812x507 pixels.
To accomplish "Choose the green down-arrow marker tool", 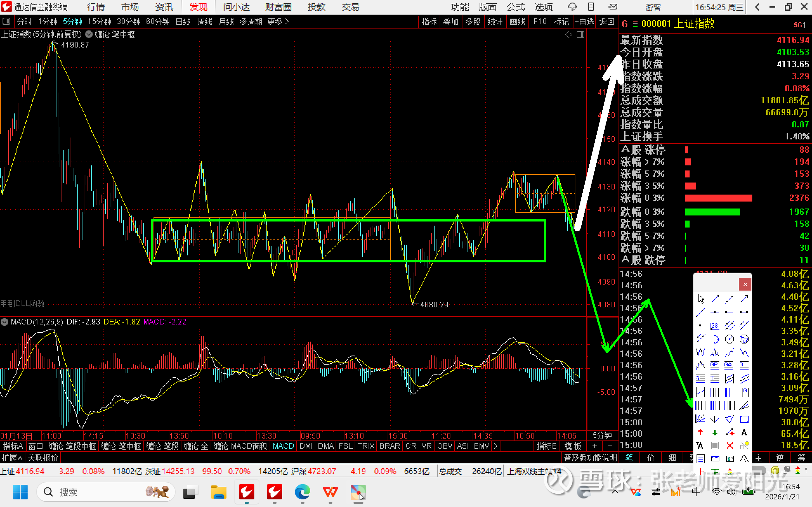I will tap(715, 433).
